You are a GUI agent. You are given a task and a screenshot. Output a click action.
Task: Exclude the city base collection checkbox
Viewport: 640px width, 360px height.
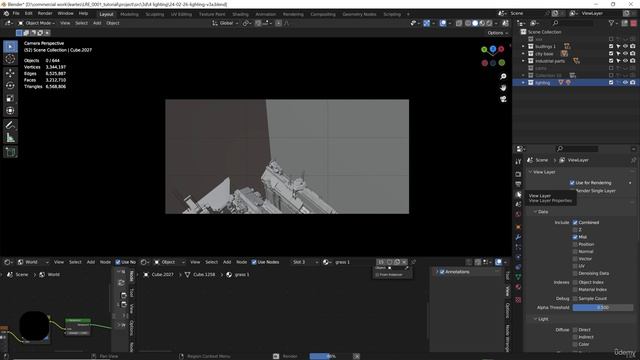pyautogui.click(x=611, y=53)
